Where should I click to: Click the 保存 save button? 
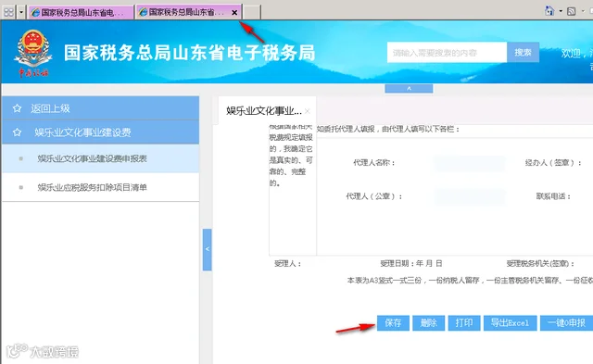[393, 323]
